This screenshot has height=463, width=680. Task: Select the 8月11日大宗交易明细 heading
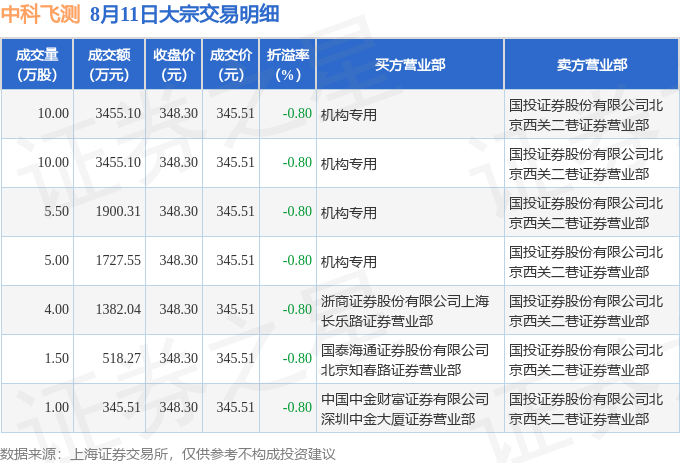coord(184,14)
